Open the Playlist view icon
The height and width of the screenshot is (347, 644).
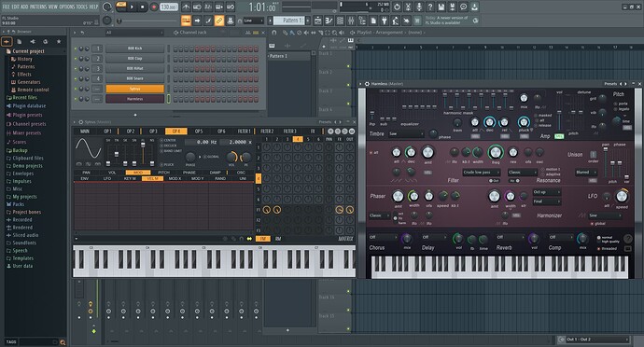point(317,21)
